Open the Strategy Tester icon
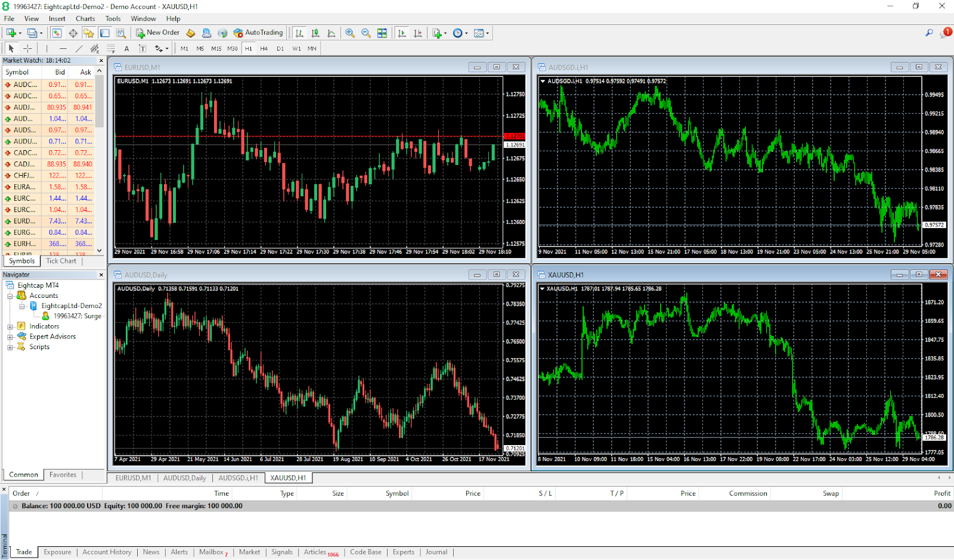The height and width of the screenshot is (560, 954). (121, 33)
